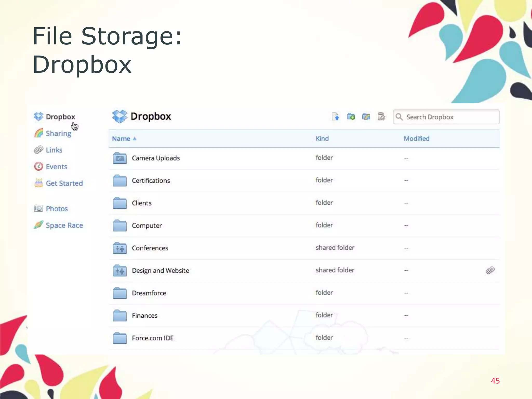The image size is (532, 399).
Task: Click 'folder' kind in Camera Uploads row
Action: [324, 158]
